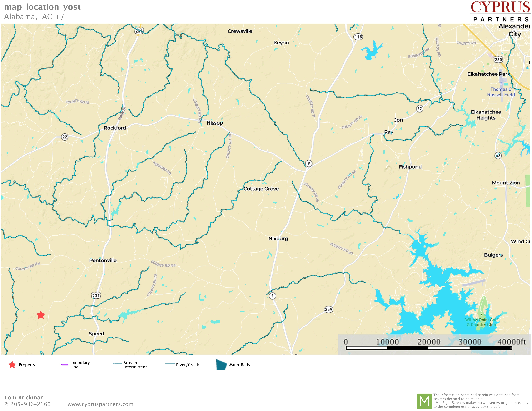The image size is (532, 411).
Task: Click the Highway 280 shield near Alexander City
Action: (498, 60)
